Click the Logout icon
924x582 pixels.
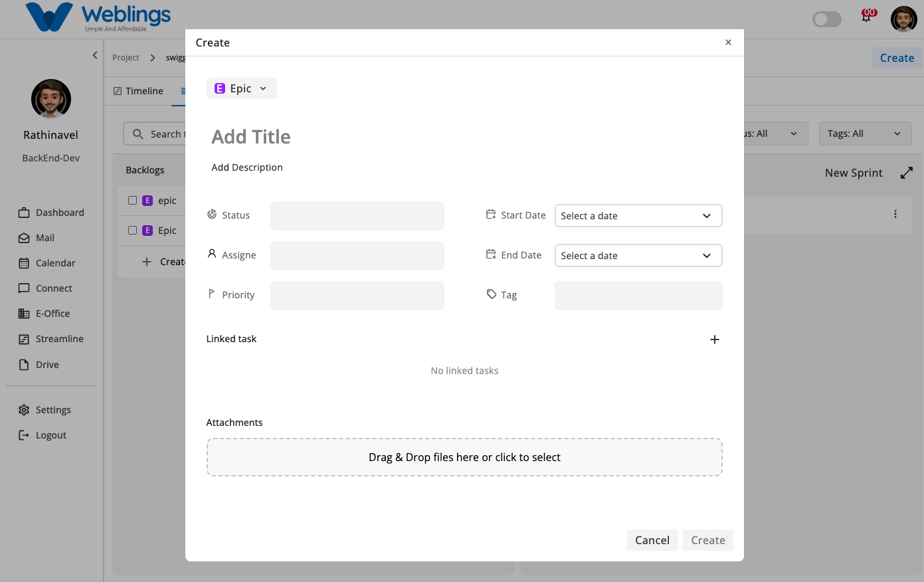(x=24, y=435)
